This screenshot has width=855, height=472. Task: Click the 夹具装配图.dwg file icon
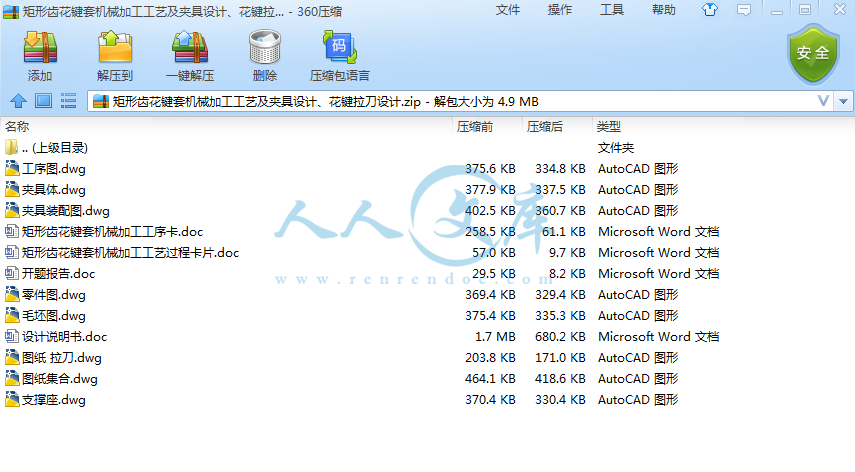point(12,210)
